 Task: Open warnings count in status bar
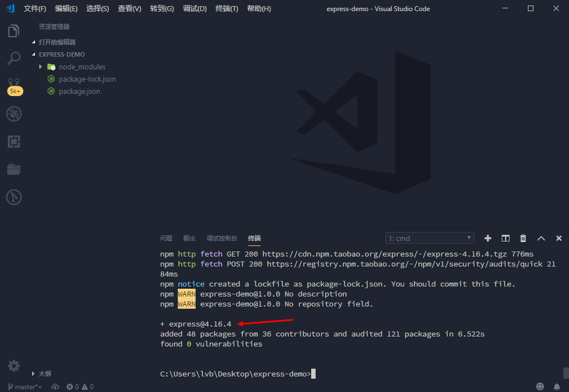click(x=88, y=387)
